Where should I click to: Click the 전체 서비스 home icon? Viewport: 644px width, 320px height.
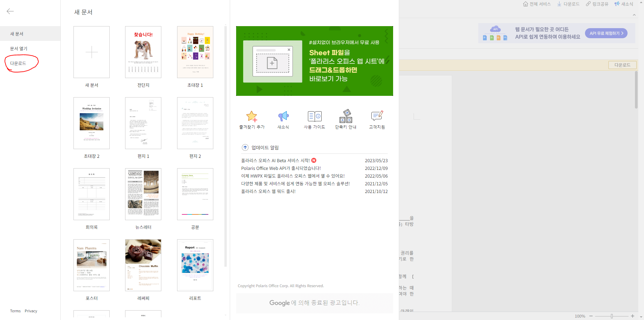click(x=526, y=4)
